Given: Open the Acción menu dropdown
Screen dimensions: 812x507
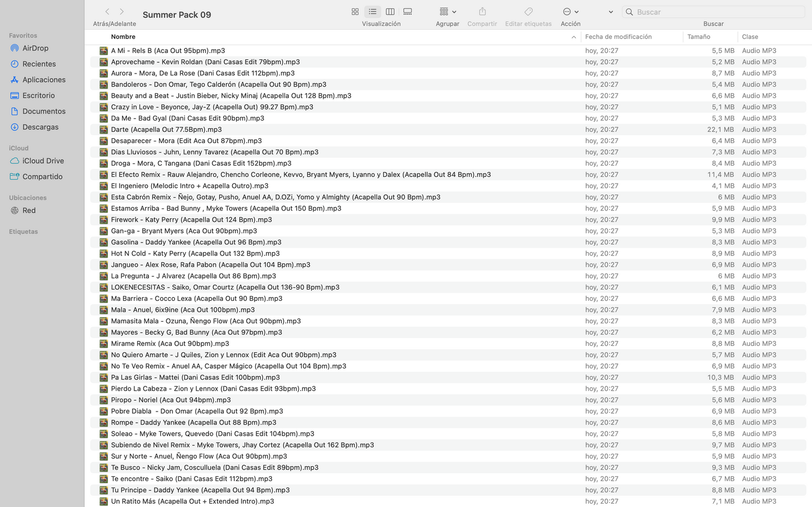Looking at the screenshot, I should click(x=570, y=12).
